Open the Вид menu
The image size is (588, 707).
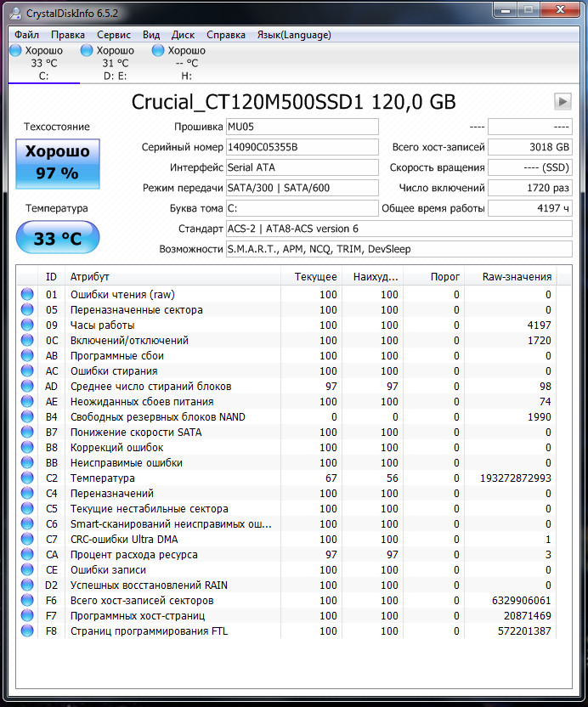pos(151,35)
